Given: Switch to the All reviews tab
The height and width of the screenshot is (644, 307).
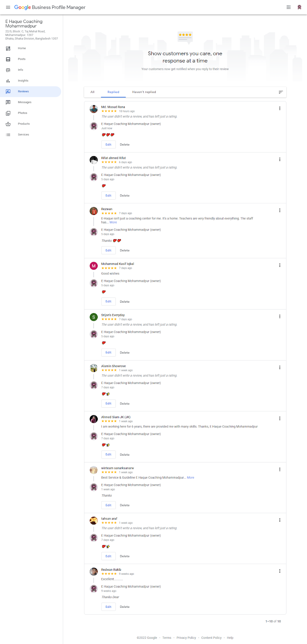Looking at the screenshot, I should pos(93,92).
